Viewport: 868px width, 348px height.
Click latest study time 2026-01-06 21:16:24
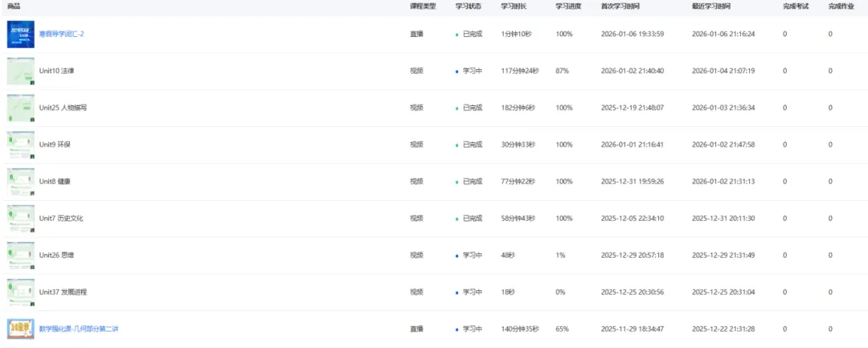click(x=723, y=35)
